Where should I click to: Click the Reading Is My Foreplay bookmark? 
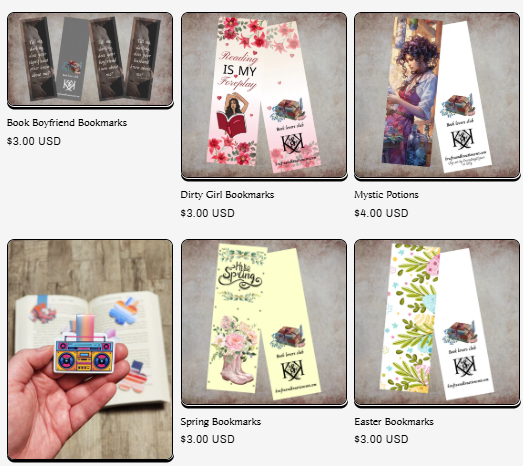coord(236,91)
